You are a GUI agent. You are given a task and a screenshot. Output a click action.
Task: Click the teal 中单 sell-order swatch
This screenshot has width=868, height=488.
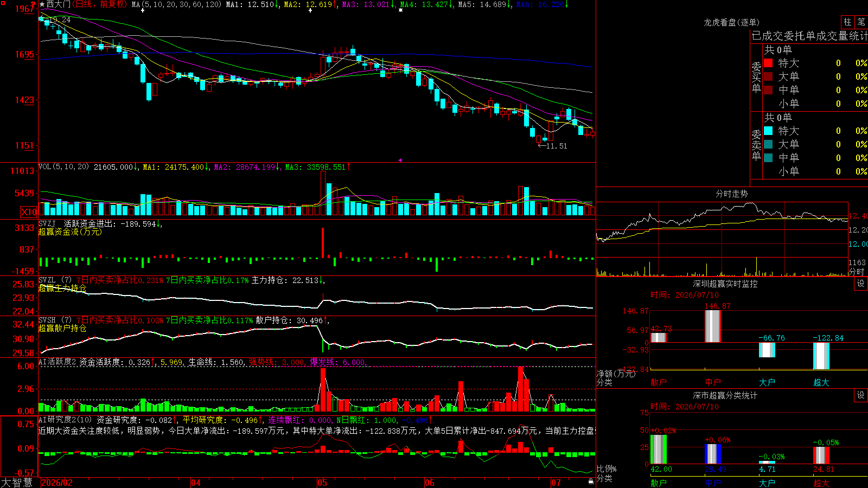tap(768, 158)
